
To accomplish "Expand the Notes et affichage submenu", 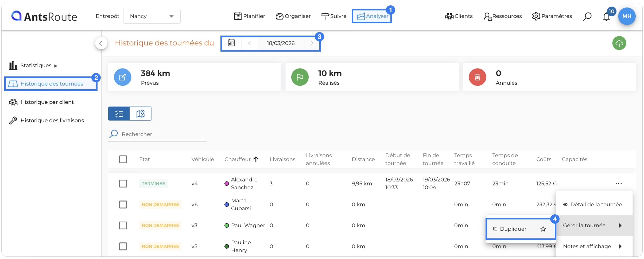I will coord(594,246).
